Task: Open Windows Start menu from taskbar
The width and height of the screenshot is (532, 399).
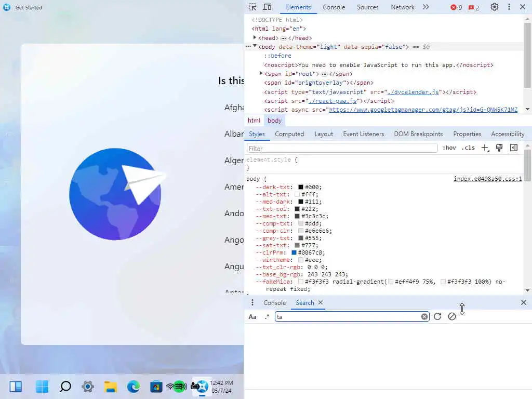Action: click(42, 387)
